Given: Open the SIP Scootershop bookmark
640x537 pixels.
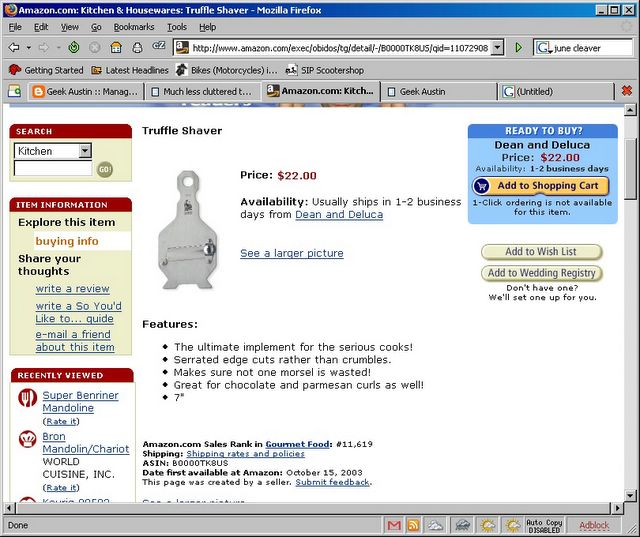Looking at the screenshot, I should 324,70.
